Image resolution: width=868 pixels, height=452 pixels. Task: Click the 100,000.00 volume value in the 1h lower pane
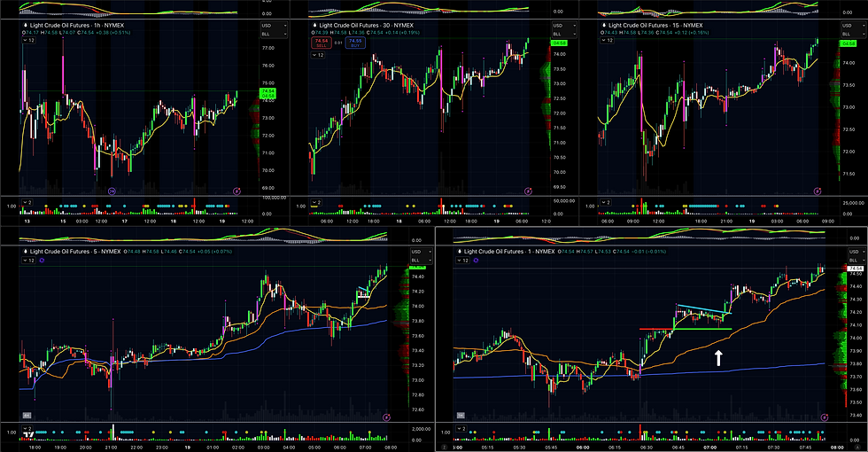click(x=274, y=197)
